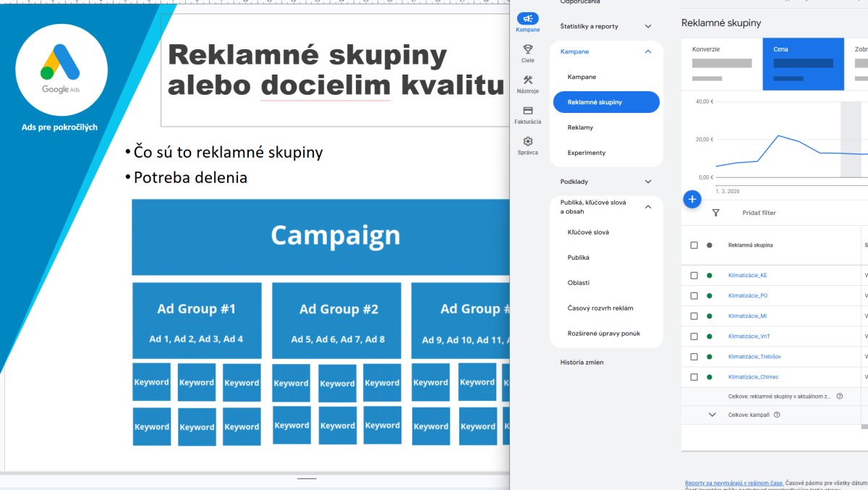Open the Kampane megaphone icon
The height and width of the screenshot is (490, 868).
(527, 20)
